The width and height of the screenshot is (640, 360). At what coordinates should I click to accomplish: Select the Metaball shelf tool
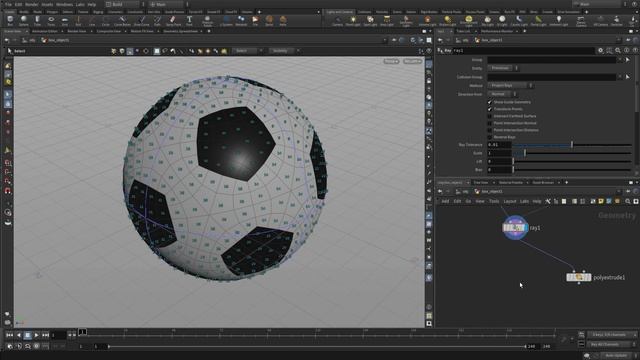pyautogui.click(x=241, y=21)
